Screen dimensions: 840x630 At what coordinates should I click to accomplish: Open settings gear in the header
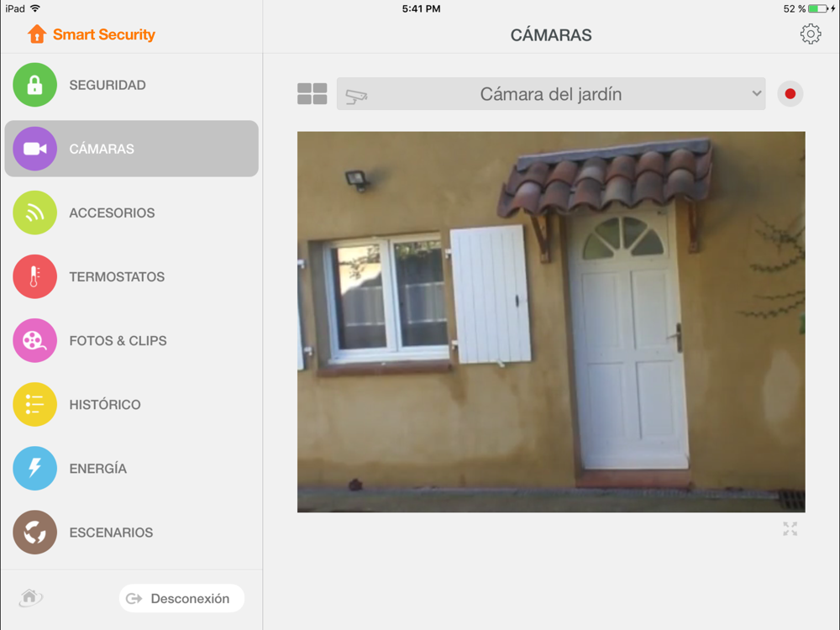[811, 34]
